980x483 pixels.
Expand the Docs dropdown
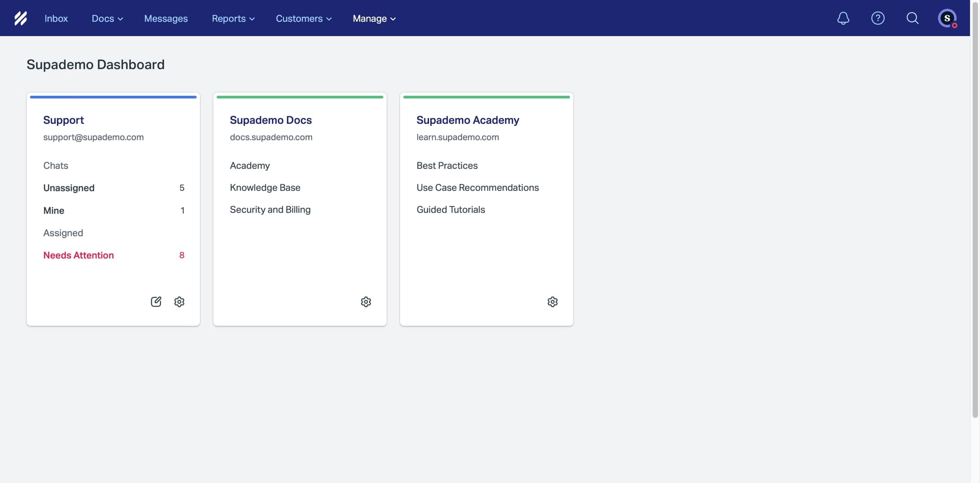click(x=106, y=18)
